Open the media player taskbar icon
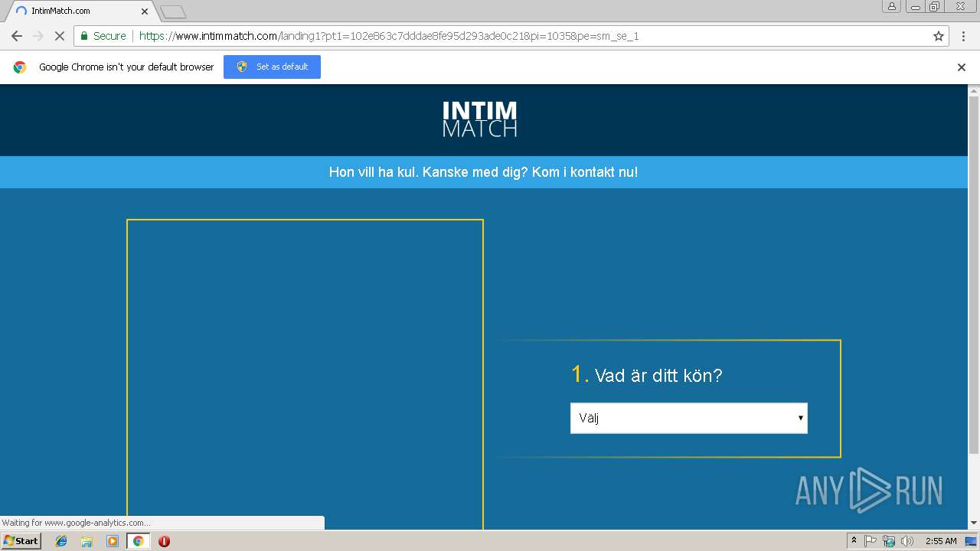The height and width of the screenshot is (551, 980). [113, 541]
